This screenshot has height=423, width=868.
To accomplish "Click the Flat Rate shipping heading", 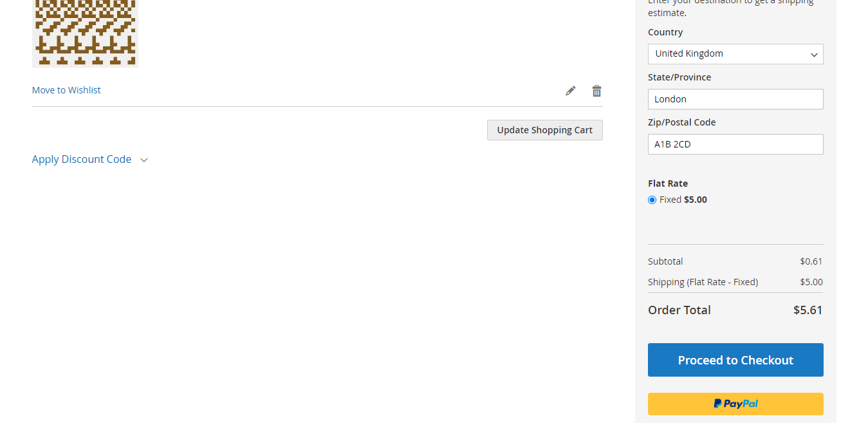I will point(667,183).
